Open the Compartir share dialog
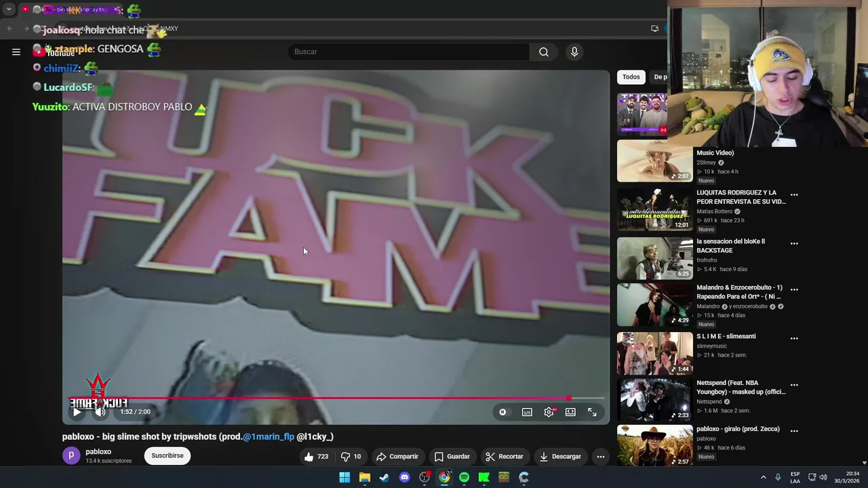 397,457
